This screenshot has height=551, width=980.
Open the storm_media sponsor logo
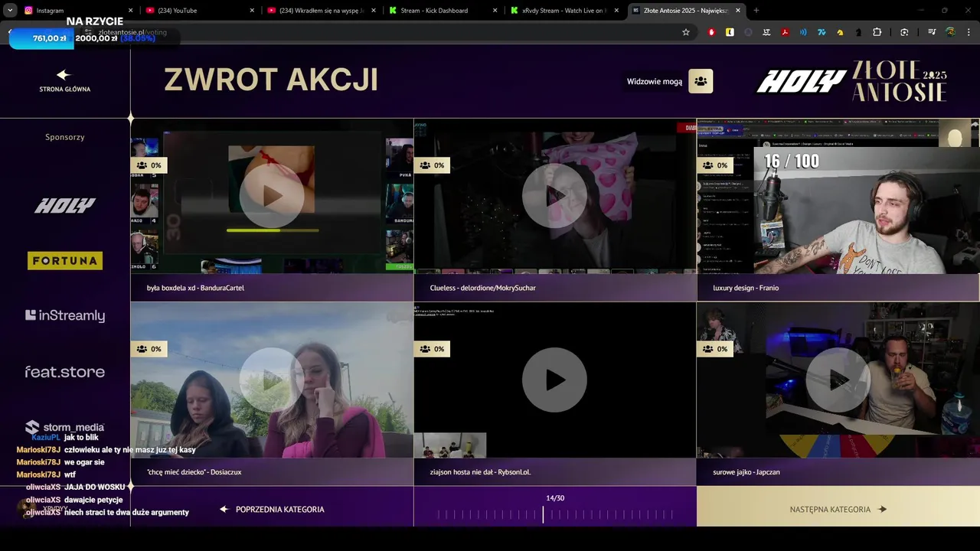tap(65, 427)
